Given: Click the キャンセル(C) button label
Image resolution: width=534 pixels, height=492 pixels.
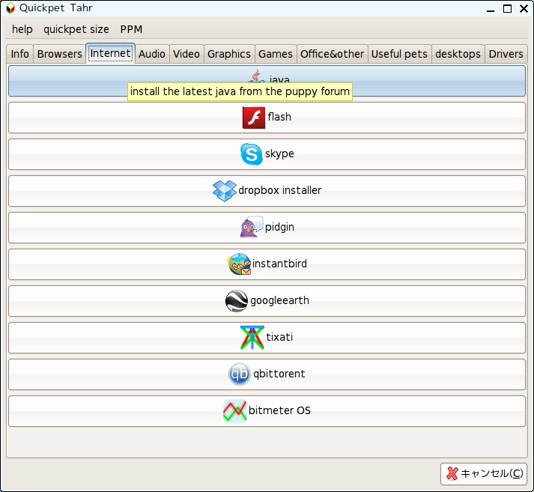Looking at the screenshot, I should (492, 473).
